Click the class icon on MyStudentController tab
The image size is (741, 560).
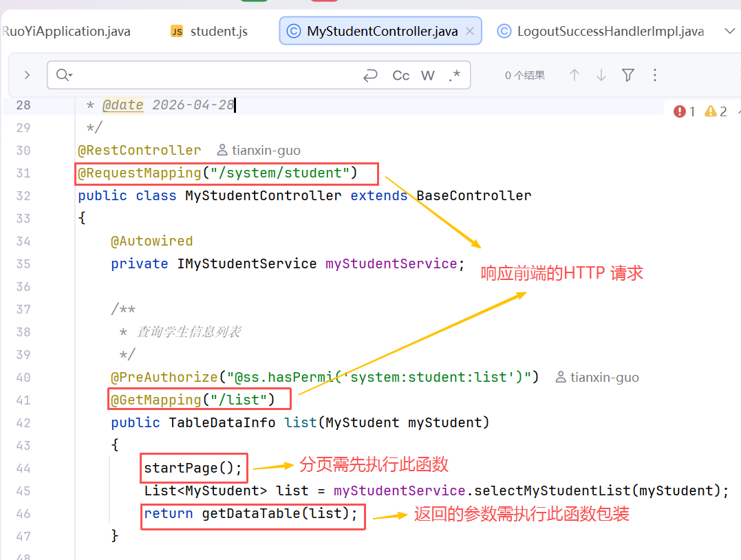click(294, 31)
